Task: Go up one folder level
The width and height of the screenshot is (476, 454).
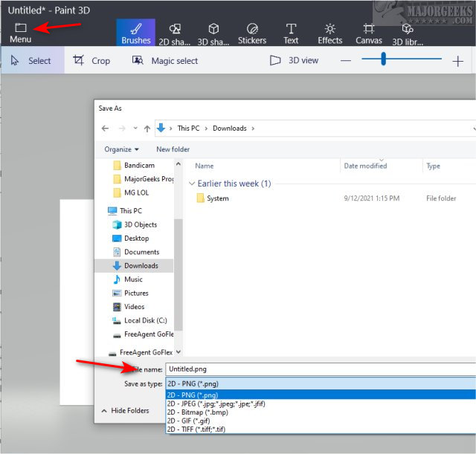Action: [147, 129]
